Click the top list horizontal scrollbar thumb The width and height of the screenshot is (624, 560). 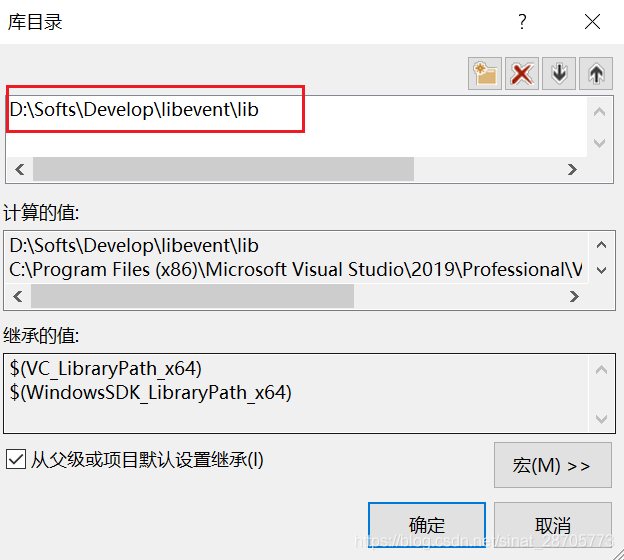(x=223, y=170)
